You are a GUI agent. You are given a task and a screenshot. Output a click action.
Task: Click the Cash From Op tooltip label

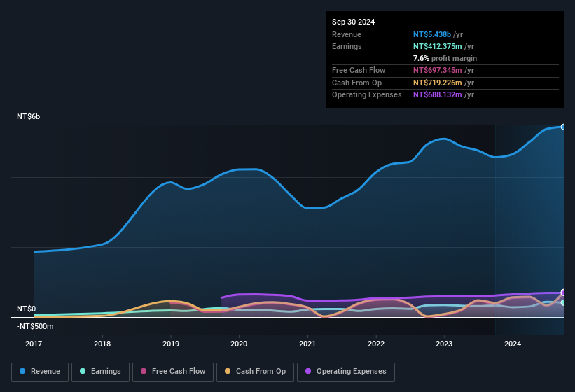click(x=356, y=83)
